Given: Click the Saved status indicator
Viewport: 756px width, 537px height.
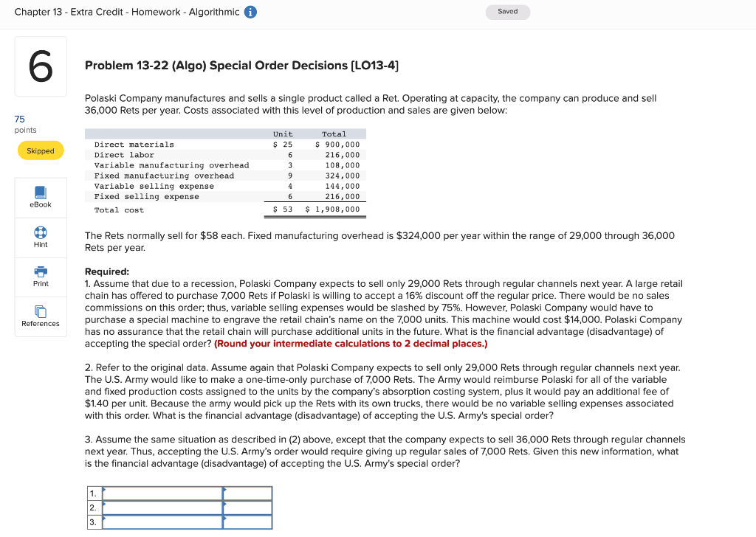Looking at the screenshot, I should point(507,12).
